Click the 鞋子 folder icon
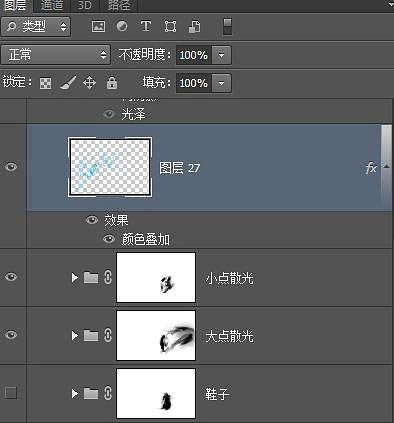394x423 pixels. click(x=91, y=393)
